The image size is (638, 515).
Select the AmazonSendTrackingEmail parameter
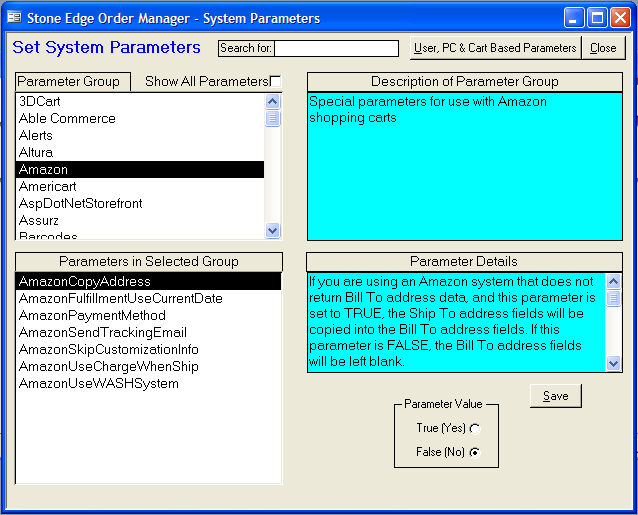coord(149,333)
